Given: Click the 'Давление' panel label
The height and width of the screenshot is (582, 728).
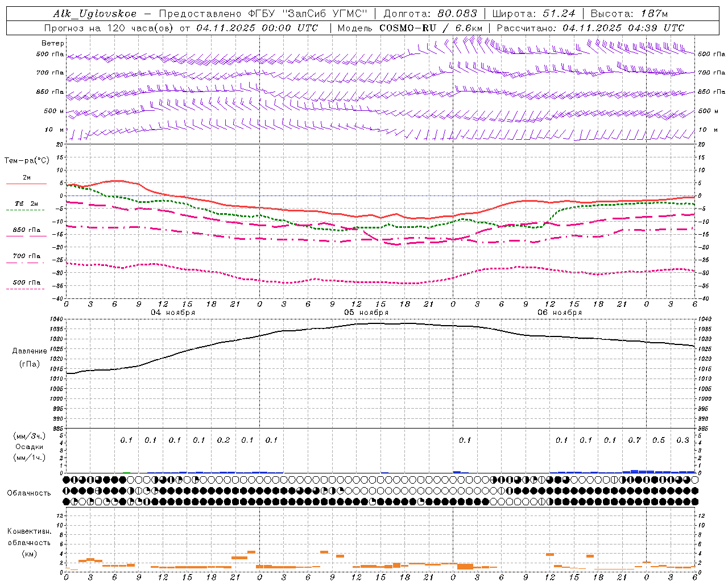Looking at the screenshot, I should point(30,351).
